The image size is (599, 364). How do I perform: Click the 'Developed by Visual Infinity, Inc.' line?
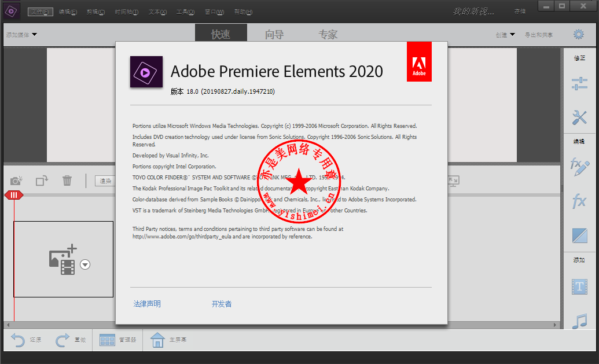point(171,156)
